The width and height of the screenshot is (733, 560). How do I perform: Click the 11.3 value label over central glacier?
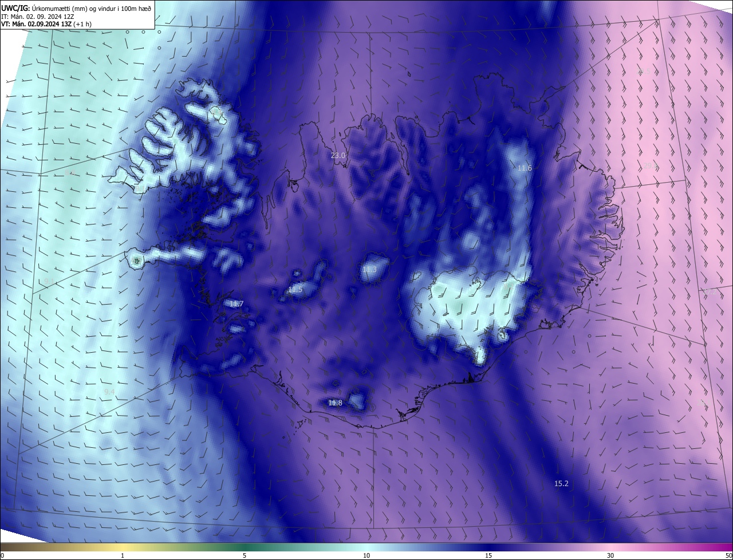[x=369, y=270]
